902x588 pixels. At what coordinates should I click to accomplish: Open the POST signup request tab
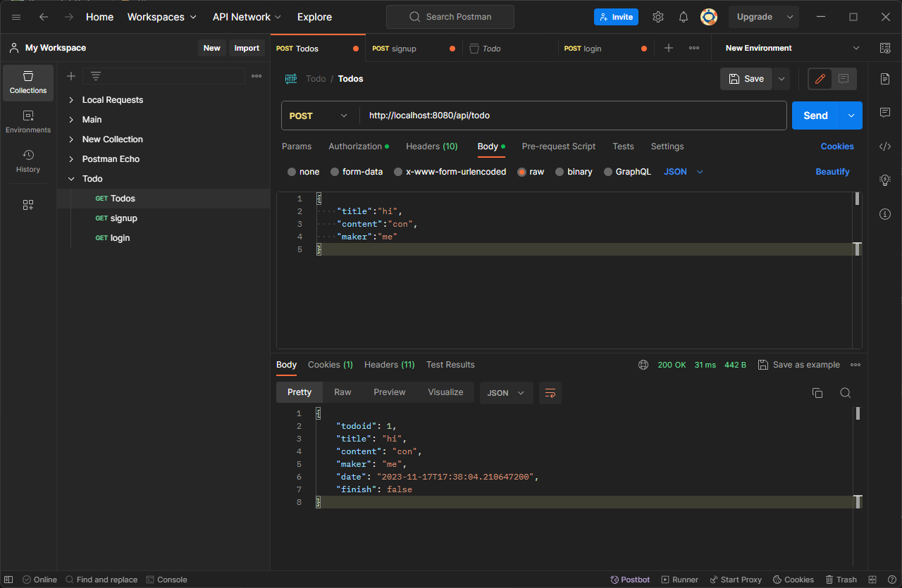(x=414, y=49)
